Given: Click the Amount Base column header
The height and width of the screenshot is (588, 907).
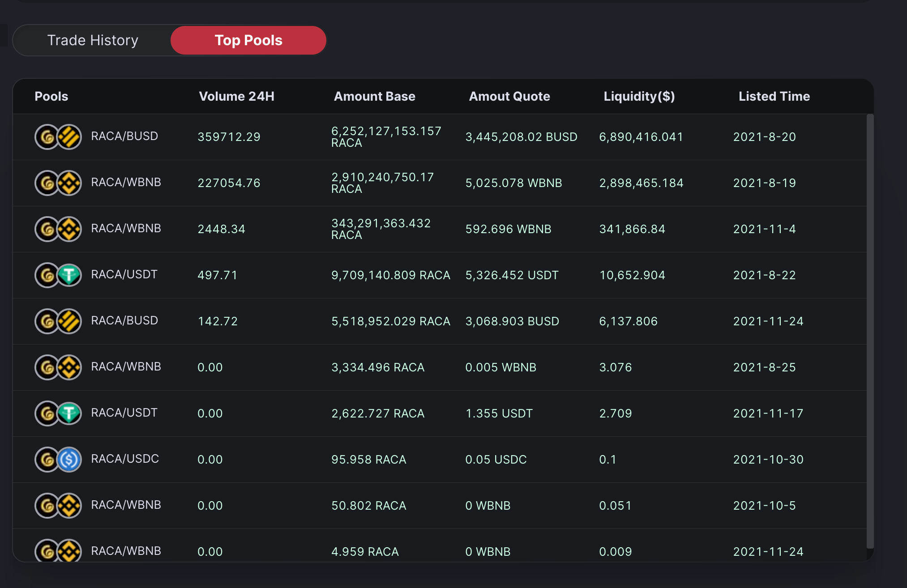Looking at the screenshot, I should pyautogui.click(x=374, y=96).
